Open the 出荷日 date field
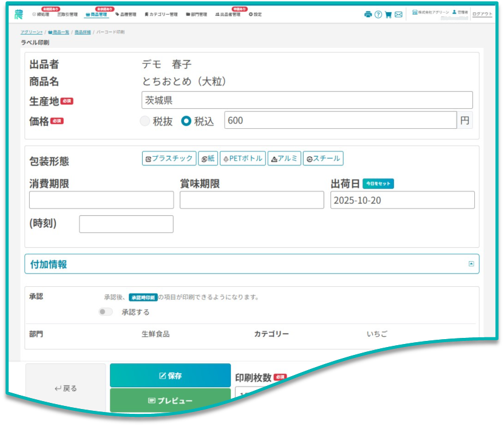 click(402, 200)
